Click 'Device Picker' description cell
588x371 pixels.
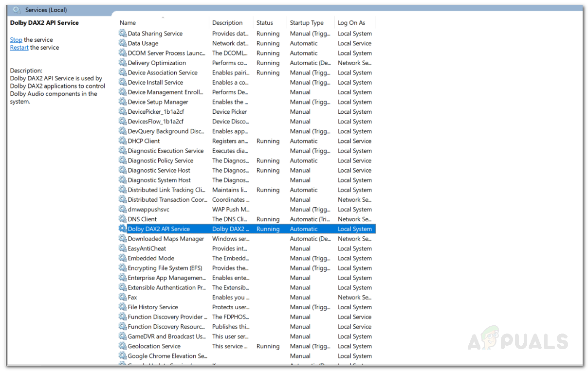coord(230,112)
